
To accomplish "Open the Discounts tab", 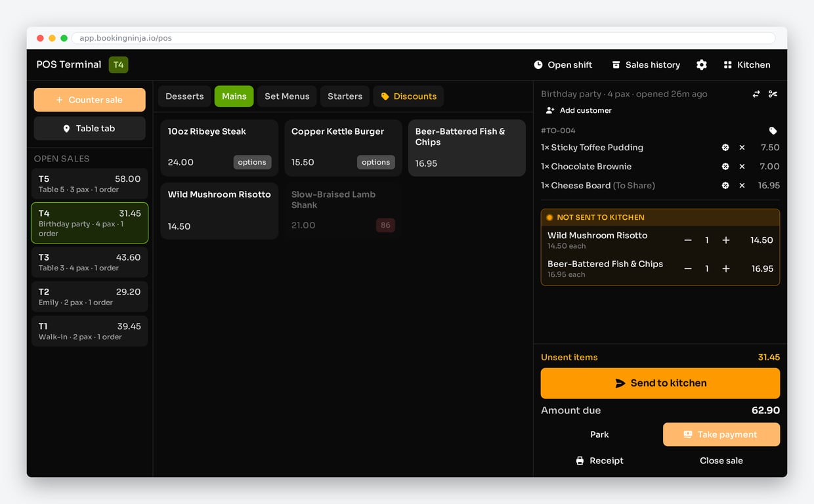I will pyautogui.click(x=408, y=96).
